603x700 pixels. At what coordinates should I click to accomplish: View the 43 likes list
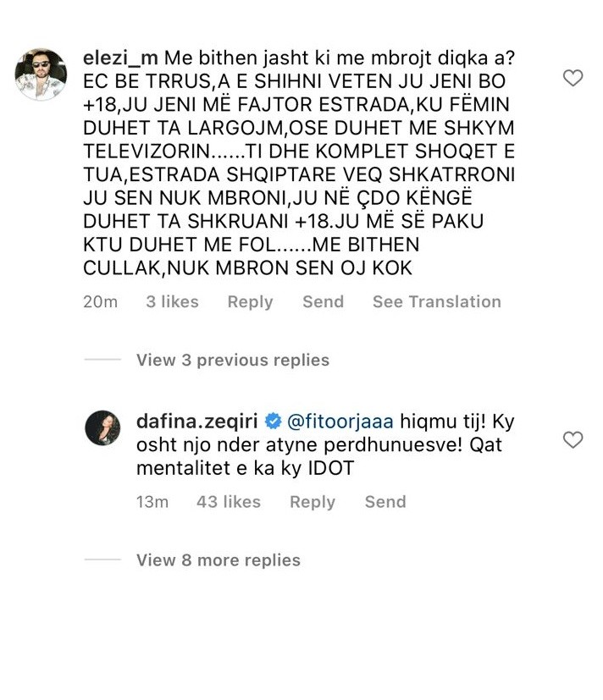point(229,502)
